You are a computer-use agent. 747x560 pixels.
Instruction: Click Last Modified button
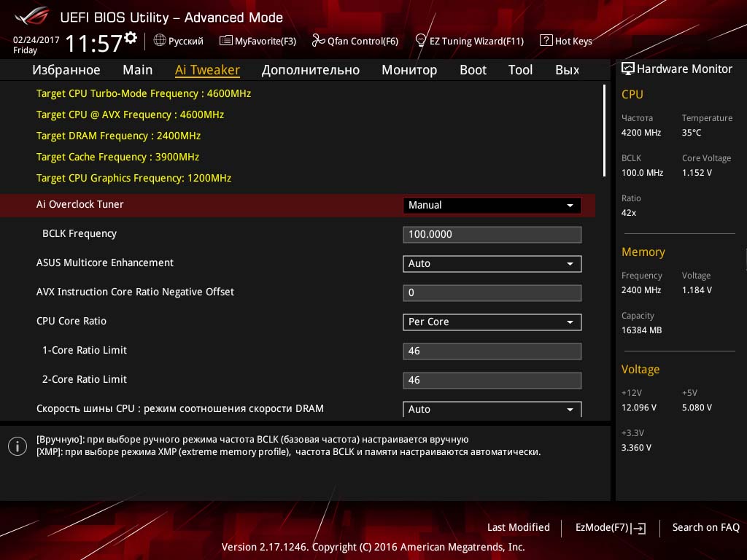click(x=519, y=527)
